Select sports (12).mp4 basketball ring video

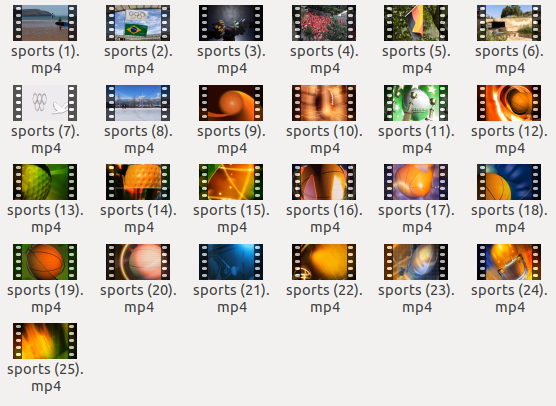509,103
